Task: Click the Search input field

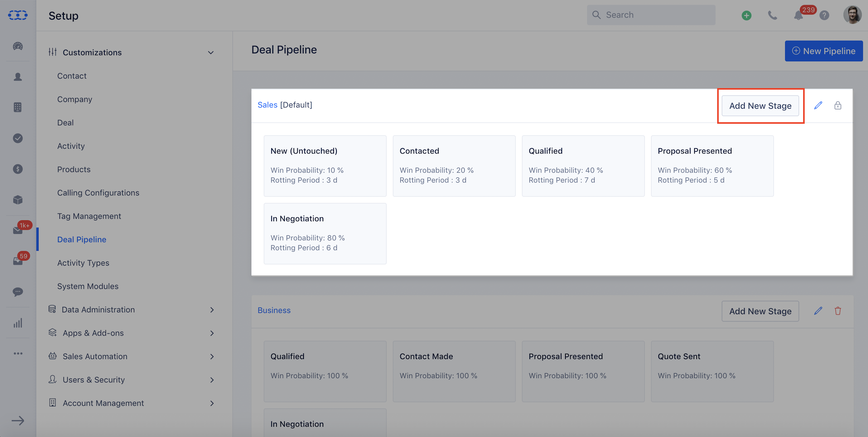Action: [x=651, y=15]
